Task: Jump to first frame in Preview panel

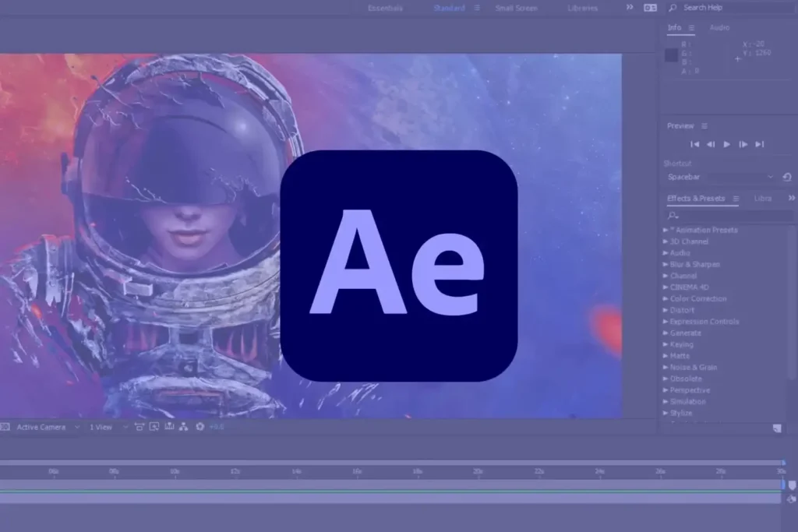Action: pyautogui.click(x=694, y=144)
